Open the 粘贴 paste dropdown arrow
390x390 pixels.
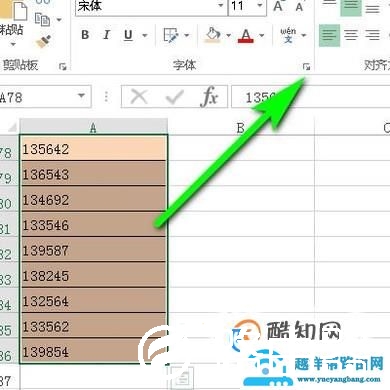coord(13,44)
